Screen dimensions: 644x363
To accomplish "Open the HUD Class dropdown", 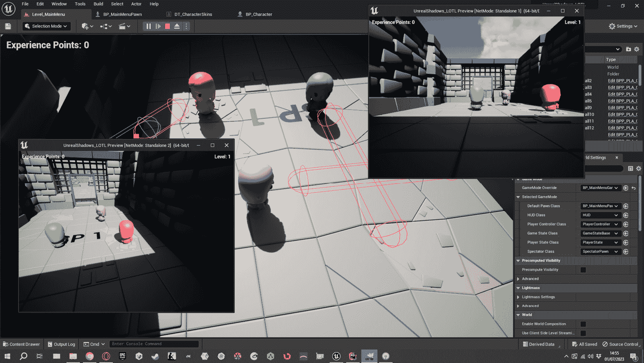I will (600, 215).
